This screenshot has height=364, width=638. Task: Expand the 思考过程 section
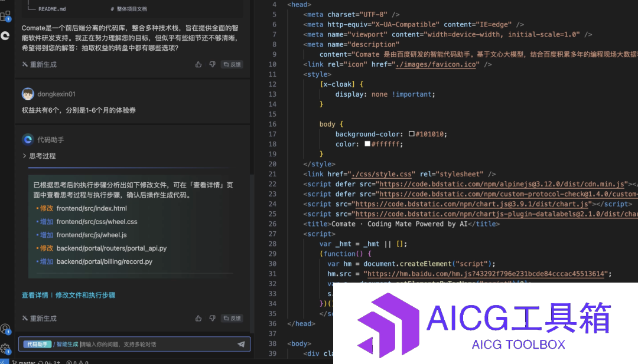click(x=39, y=156)
